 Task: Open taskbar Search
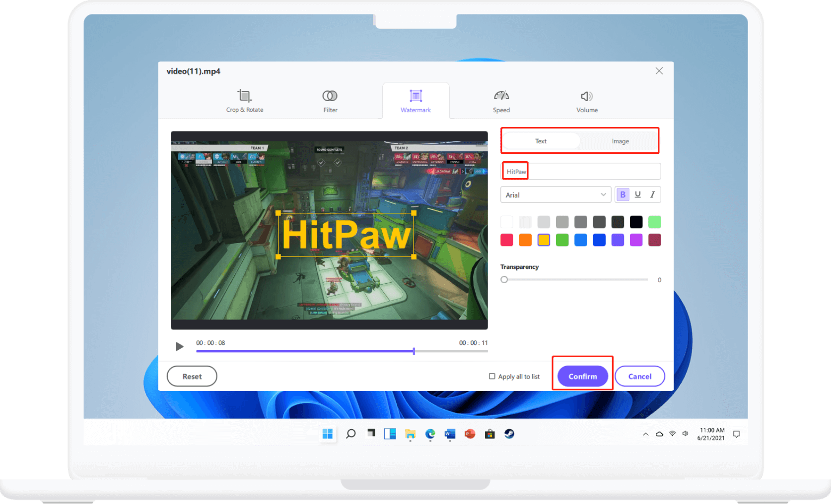click(350, 434)
